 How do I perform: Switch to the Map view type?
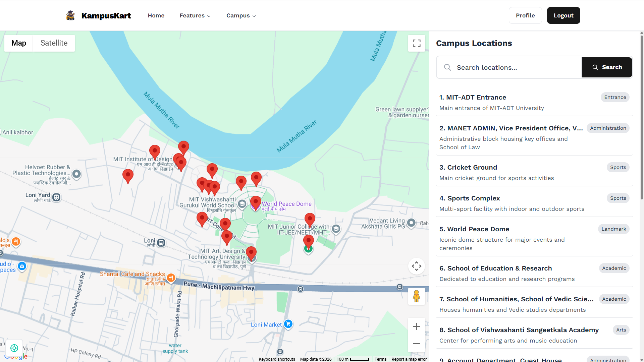[x=19, y=43]
